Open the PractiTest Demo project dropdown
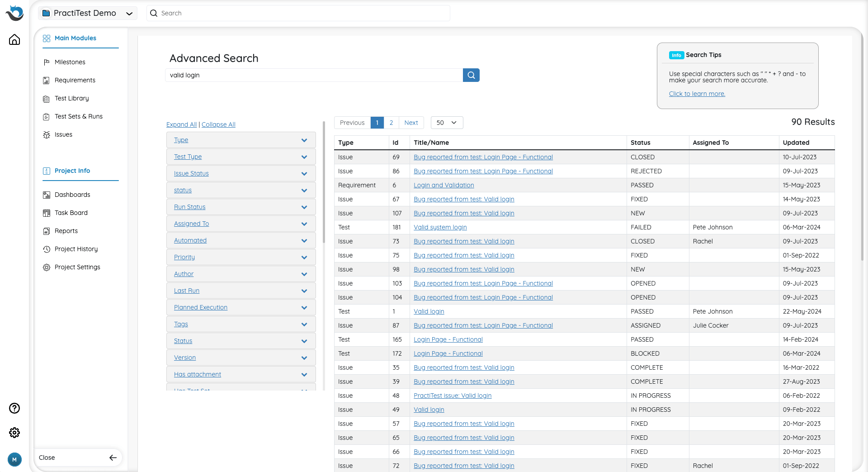The height and width of the screenshot is (472, 868). pyautogui.click(x=88, y=13)
